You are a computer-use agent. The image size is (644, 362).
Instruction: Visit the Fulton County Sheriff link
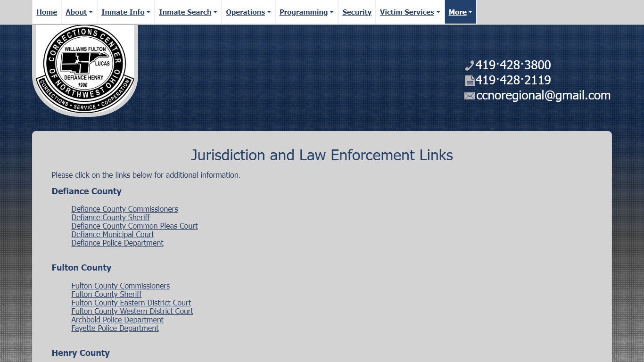[x=107, y=294]
